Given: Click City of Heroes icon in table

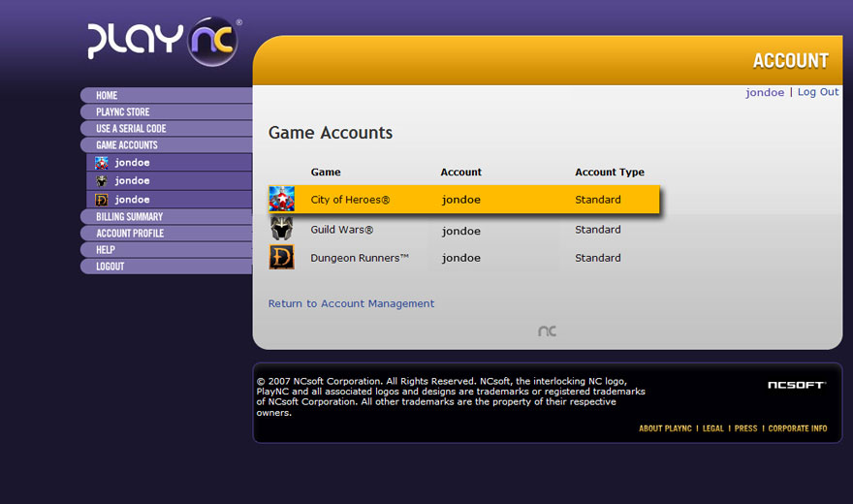Looking at the screenshot, I should tap(282, 199).
